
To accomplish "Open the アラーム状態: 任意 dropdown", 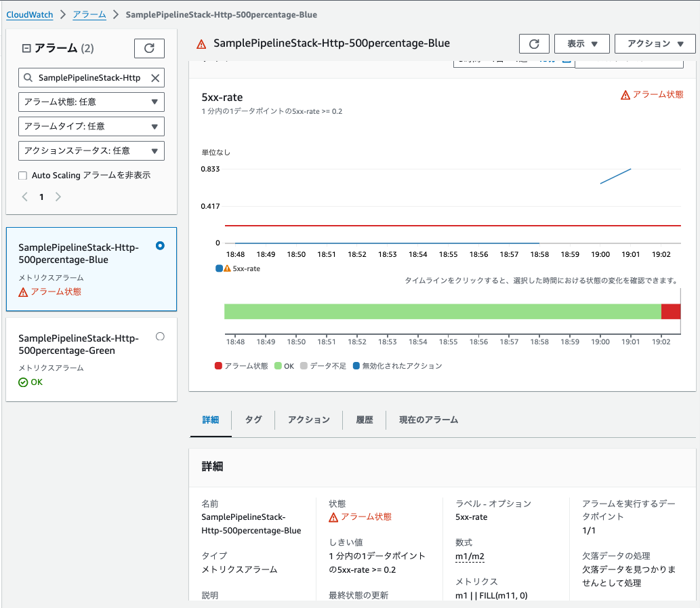I will [x=91, y=102].
